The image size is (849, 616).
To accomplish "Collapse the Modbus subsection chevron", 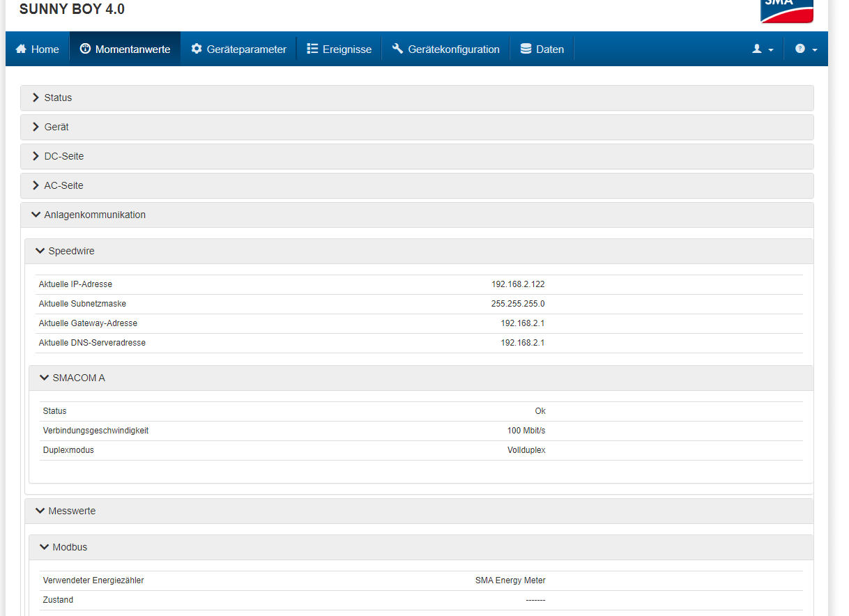I will click(45, 547).
